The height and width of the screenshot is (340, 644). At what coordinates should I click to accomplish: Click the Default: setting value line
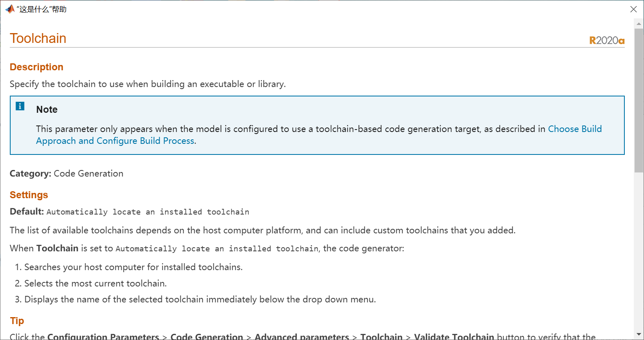coord(130,212)
